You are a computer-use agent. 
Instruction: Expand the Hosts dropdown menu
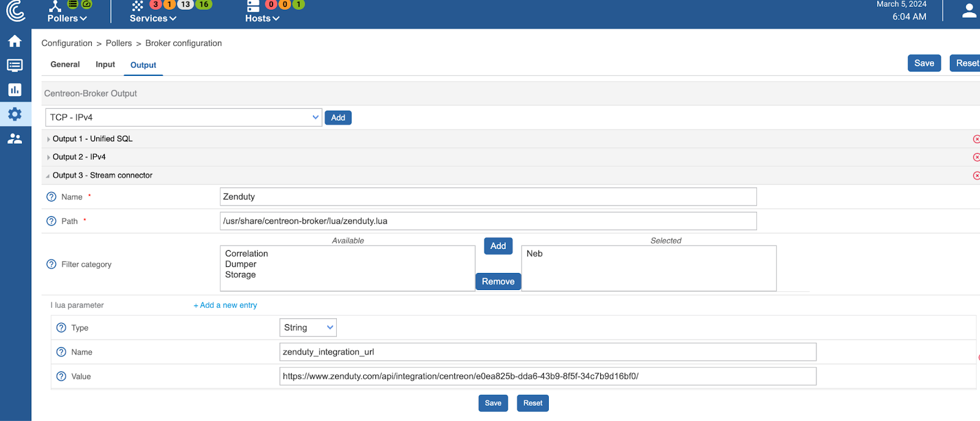[x=262, y=18]
